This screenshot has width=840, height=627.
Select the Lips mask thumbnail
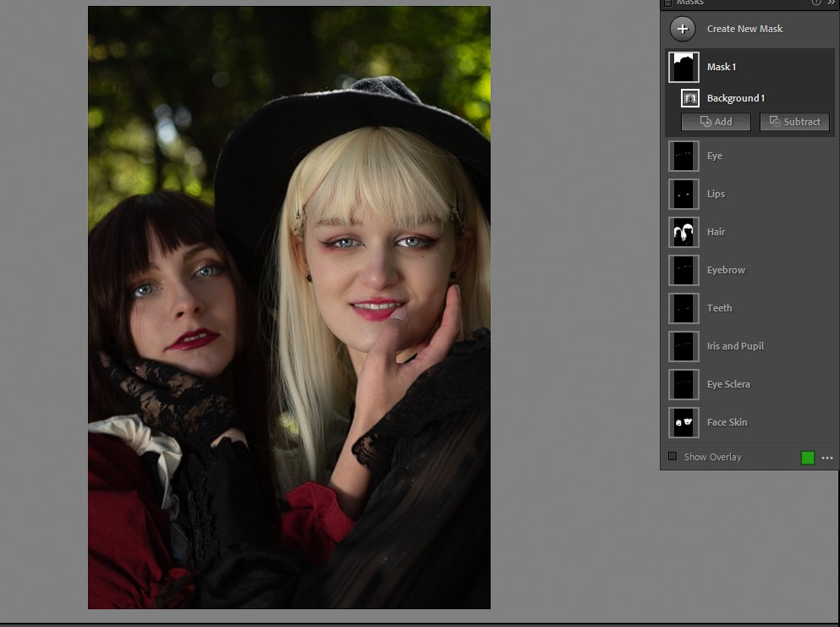684,194
